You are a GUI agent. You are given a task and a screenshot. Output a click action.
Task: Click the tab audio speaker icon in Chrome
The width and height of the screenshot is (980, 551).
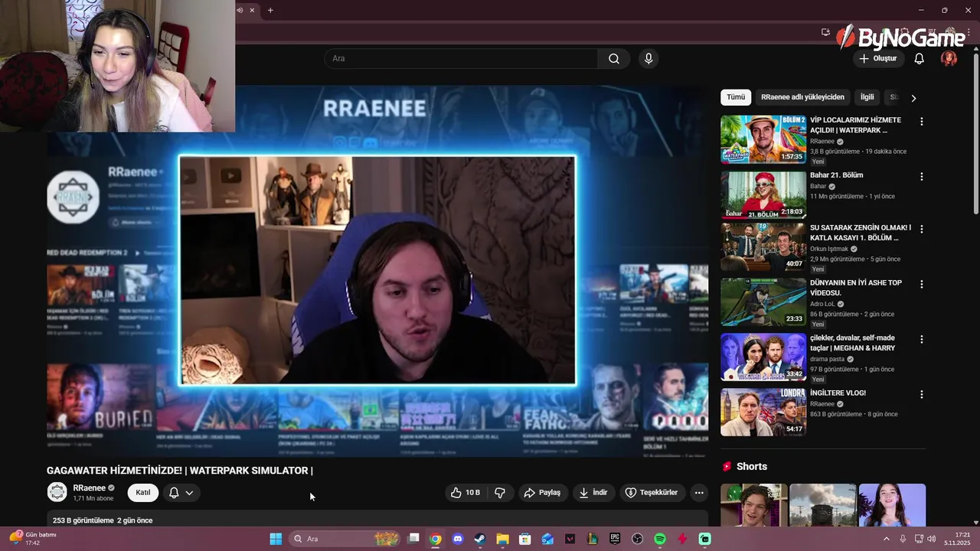[240, 10]
